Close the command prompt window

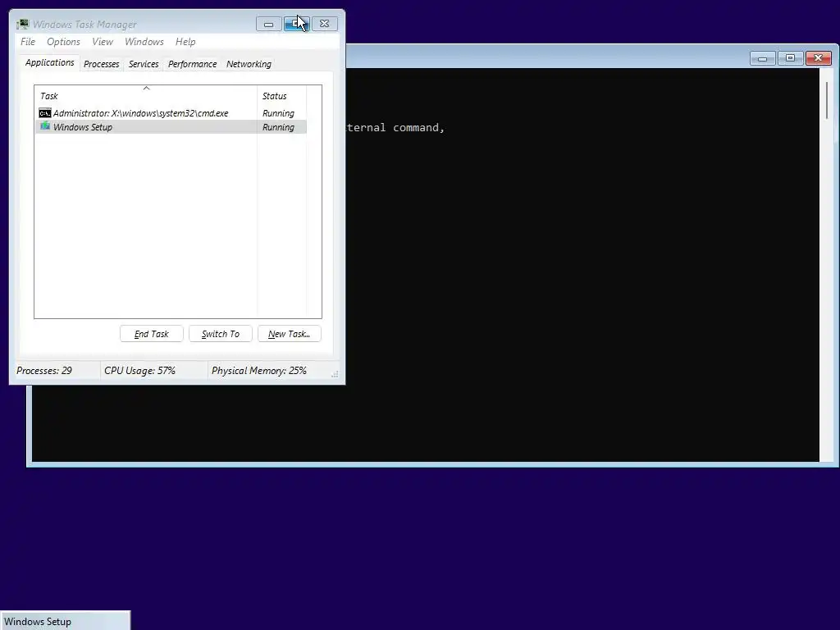click(x=819, y=58)
